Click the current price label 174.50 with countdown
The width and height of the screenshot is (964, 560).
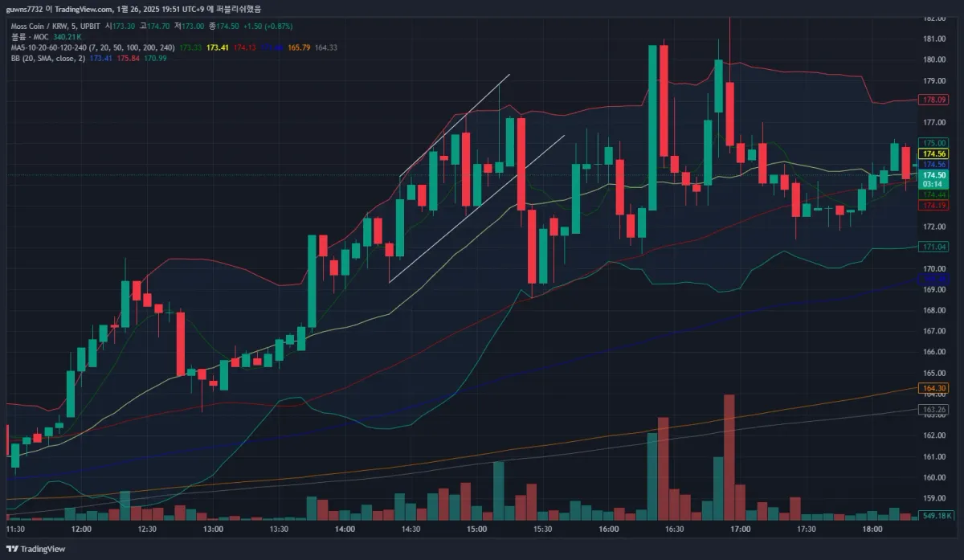click(x=934, y=179)
